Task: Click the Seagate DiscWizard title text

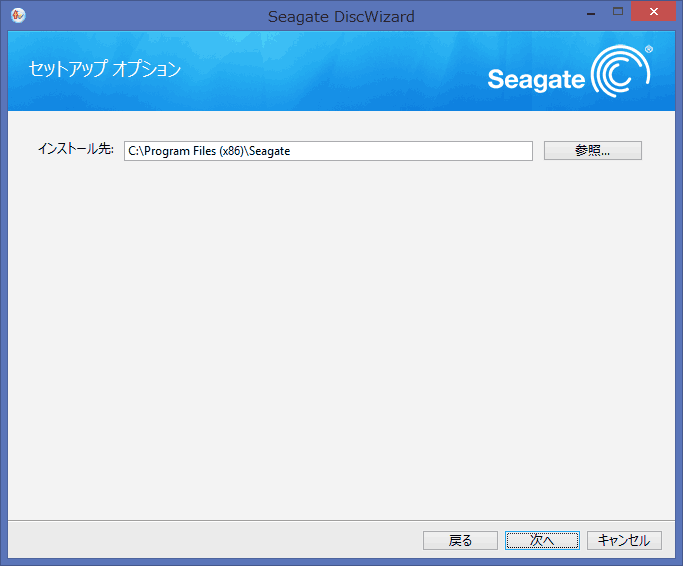Action: tap(341, 17)
